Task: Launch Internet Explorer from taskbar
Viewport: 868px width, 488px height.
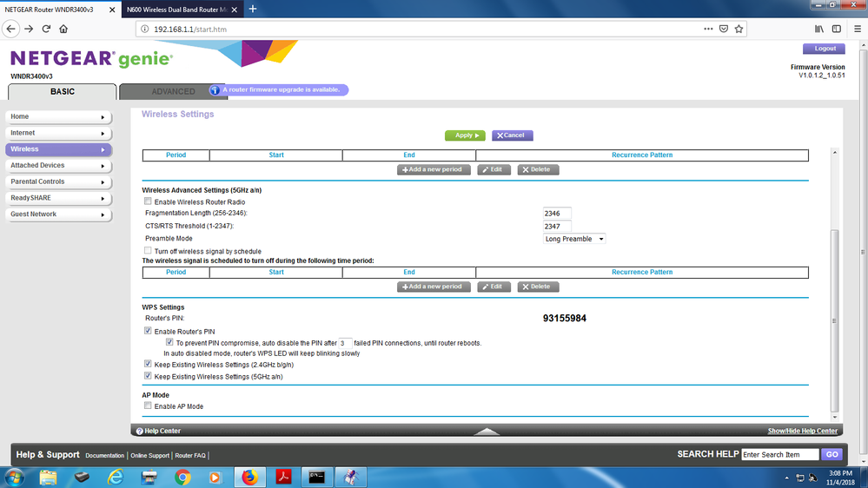Action: [116, 478]
